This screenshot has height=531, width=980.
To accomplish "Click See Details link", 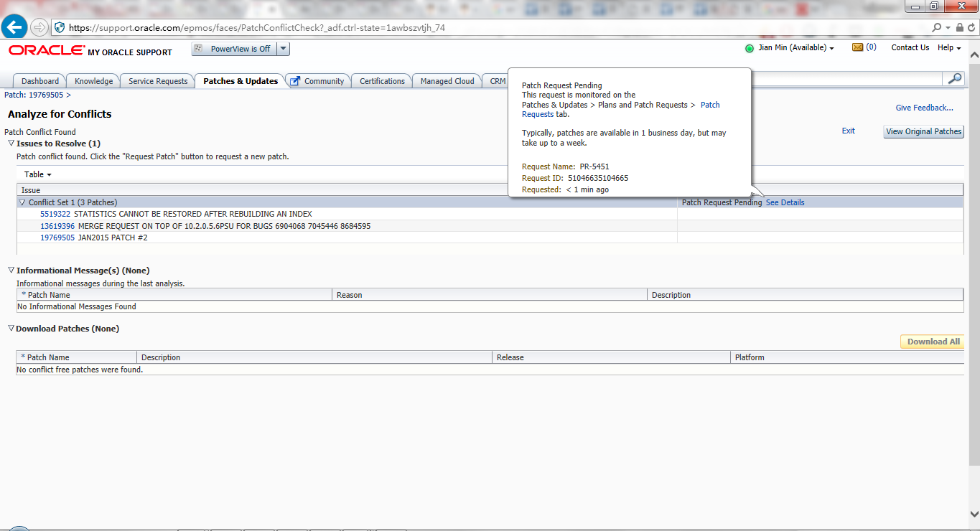I will pos(785,202).
